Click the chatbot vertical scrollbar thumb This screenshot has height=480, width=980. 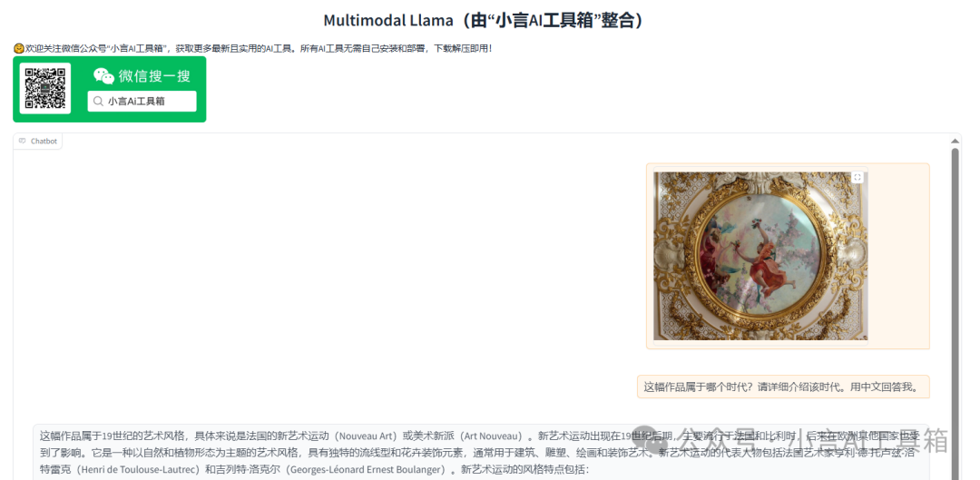pos(955,312)
